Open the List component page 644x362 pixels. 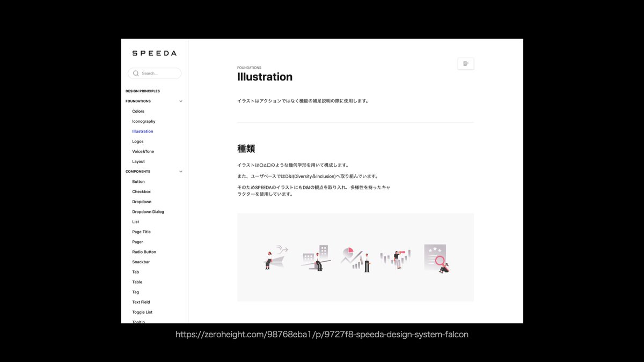(136, 222)
